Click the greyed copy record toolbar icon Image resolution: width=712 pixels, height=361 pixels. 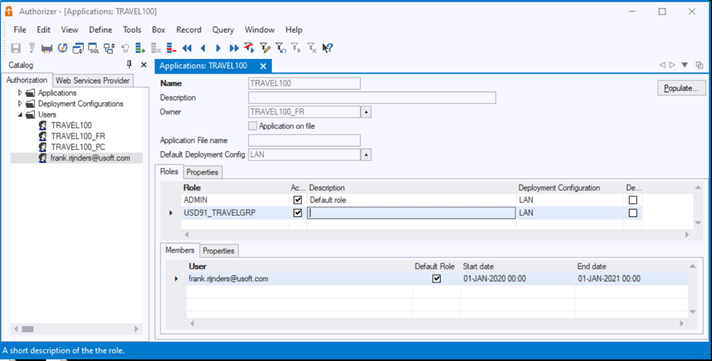156,48
